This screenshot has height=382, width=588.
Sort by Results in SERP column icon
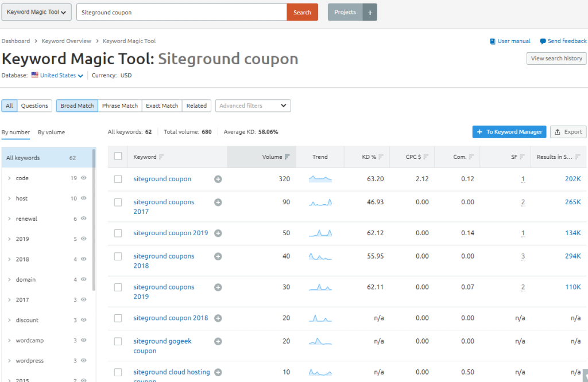tap(578, 157)
